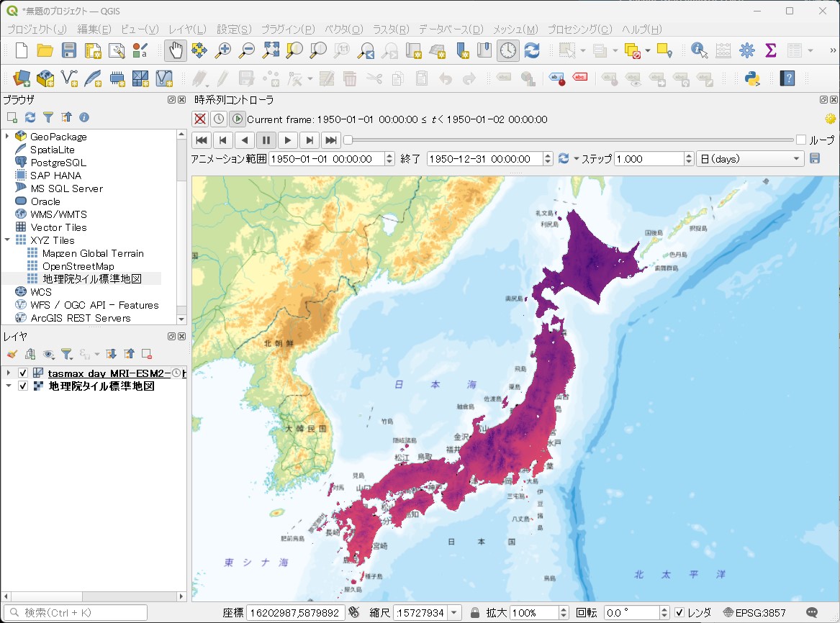
Task: Open the プラグイン(P) menu
Action: pyautogui.click(x=288, y=29)
